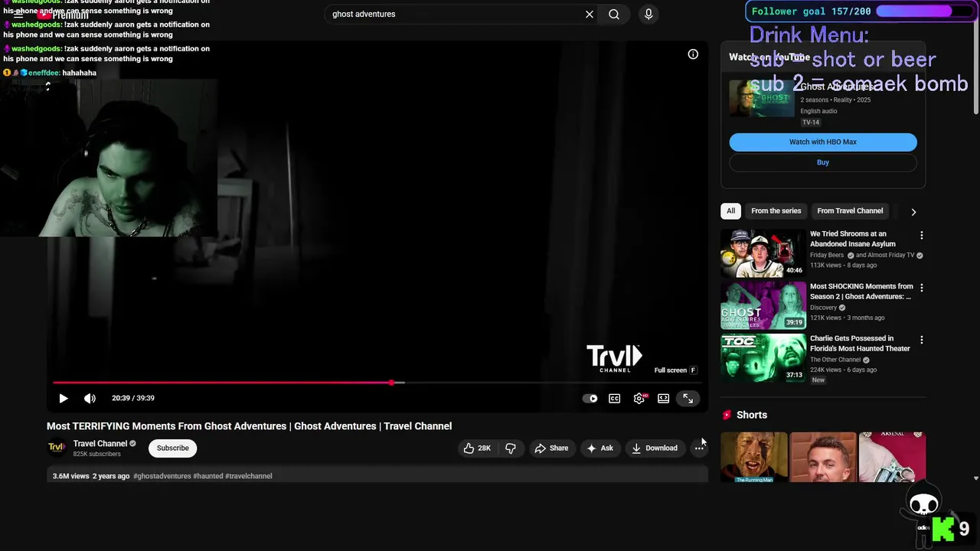Download the video

pyautogui.click(x=655, y=448)
